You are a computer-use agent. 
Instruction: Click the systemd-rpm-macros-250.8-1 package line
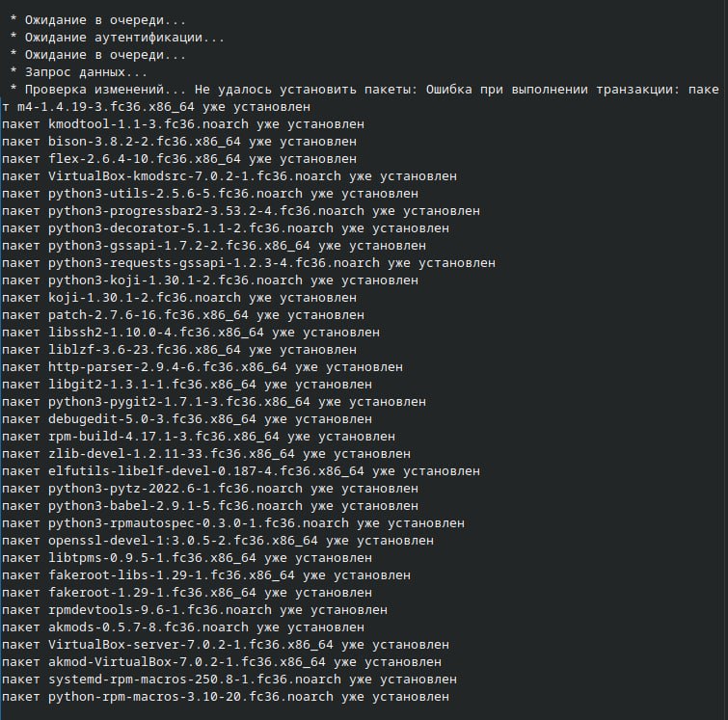click(x=232, y=680)
